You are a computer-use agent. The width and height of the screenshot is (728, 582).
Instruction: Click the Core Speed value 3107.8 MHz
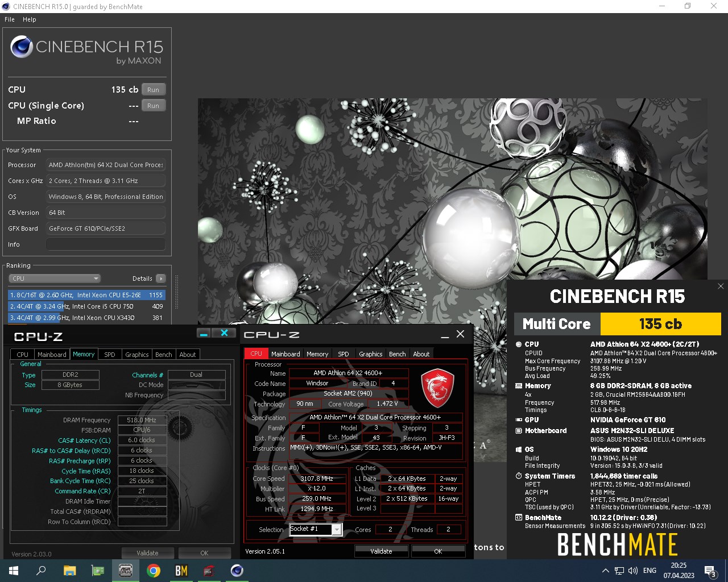317,479
